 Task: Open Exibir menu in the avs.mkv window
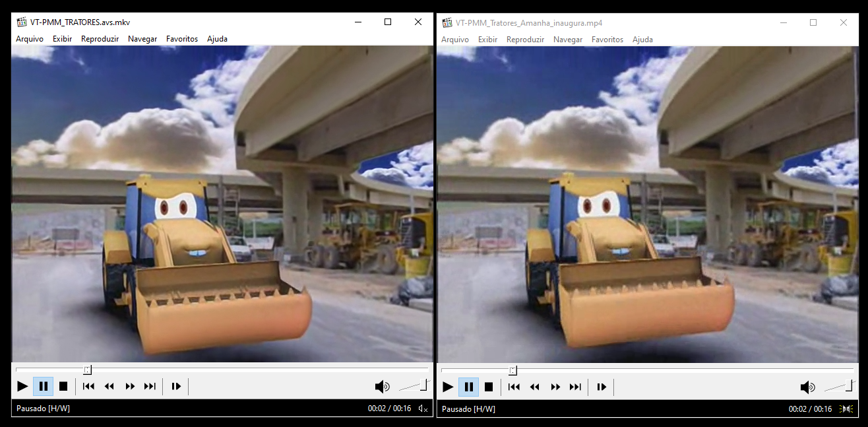pyautogui.click(x=62, y=39)
